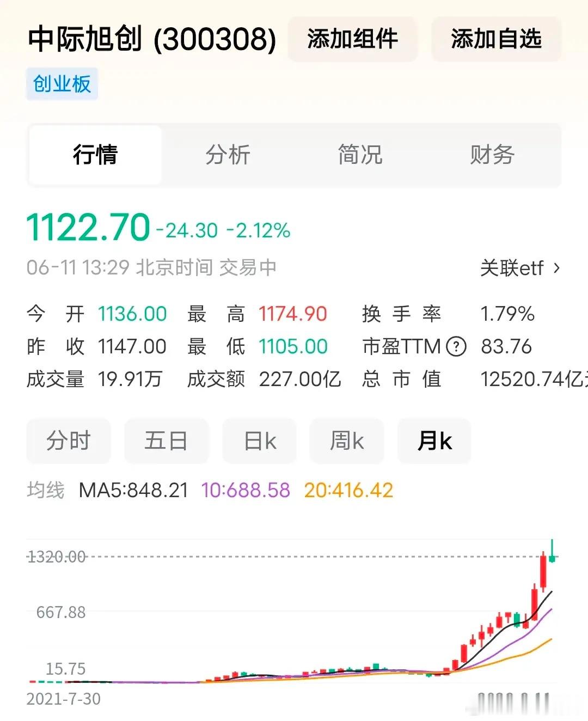Click the 添加自选 button
The height and width of the screenshot is (721, 588).
point(496,39)
